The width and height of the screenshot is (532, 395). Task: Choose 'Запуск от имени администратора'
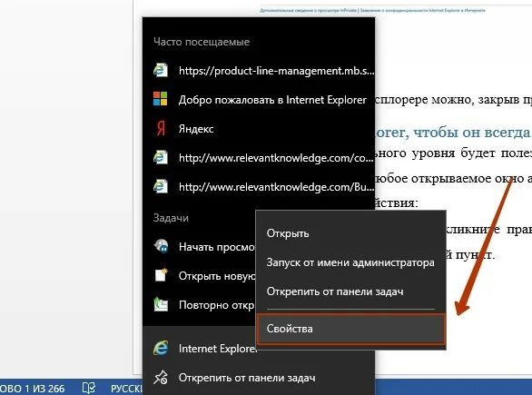(350, 262)
